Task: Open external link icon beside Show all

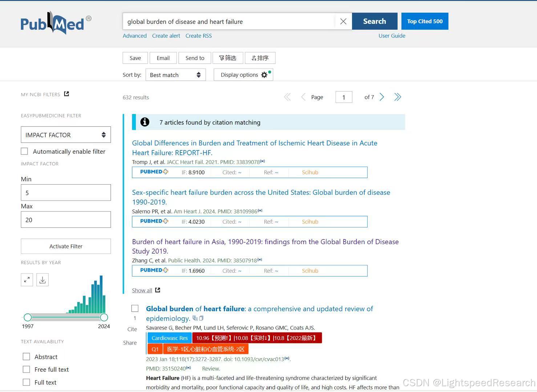Action: [158, 290]
